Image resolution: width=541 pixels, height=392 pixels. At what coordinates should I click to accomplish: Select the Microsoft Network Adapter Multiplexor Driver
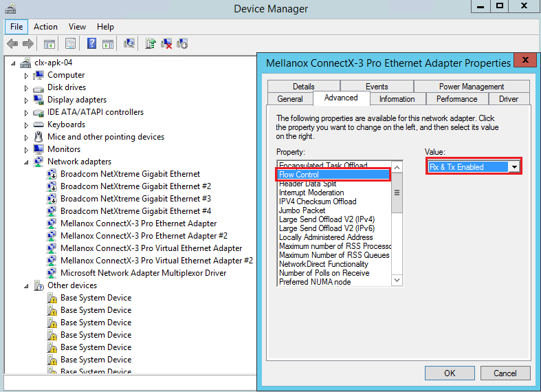pyautogui.click(x=143, y=273)
